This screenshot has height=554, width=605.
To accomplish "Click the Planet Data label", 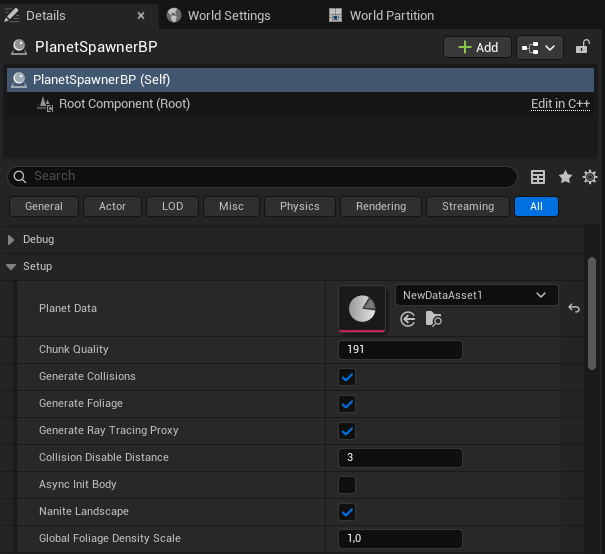I will pyautogui.click(x=68, y=308).
